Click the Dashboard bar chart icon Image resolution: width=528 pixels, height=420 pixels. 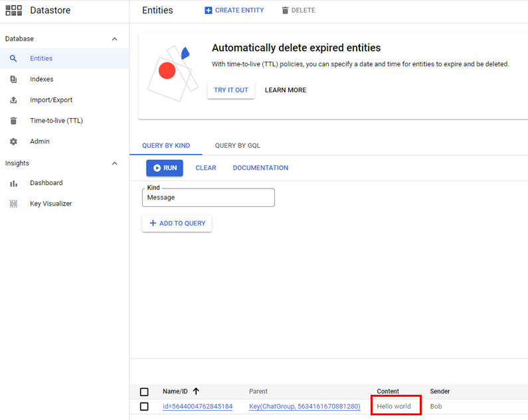pos(13,183)
